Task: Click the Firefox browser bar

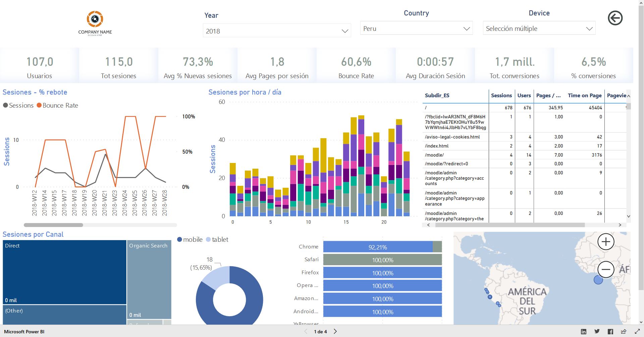Action: (x=382, y=273)
